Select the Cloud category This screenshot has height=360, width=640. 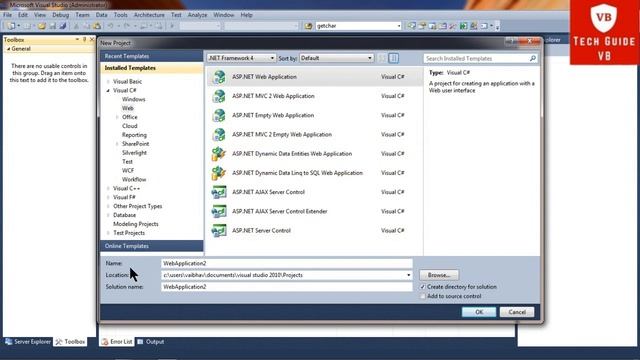coord(129,126)
